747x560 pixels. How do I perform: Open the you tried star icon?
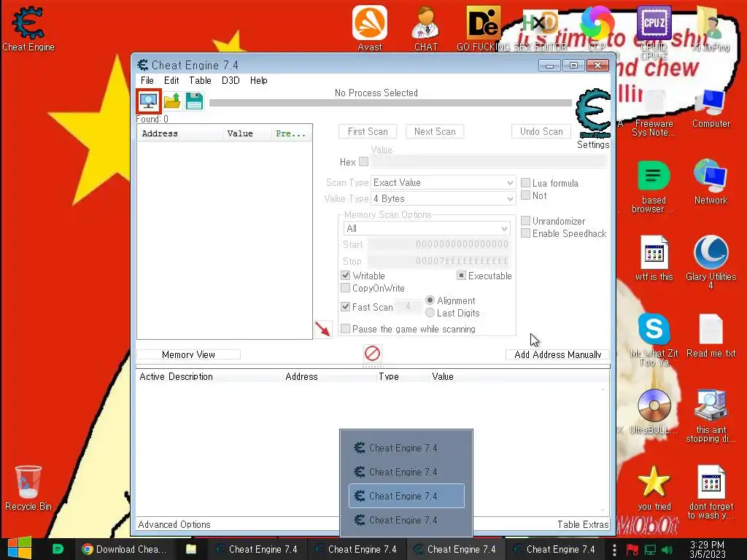click(654, 488)
